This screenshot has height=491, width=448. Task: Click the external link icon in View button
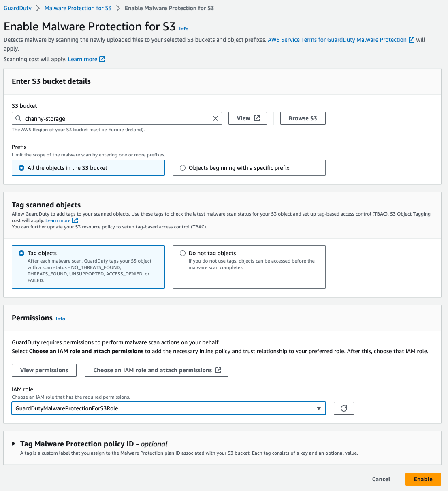coord(257,118)
